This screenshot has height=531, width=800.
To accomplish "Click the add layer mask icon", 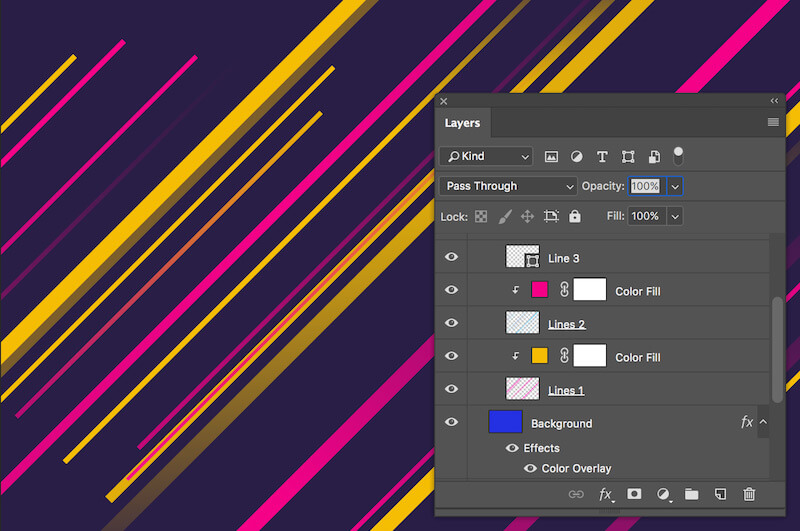I will click(634, 494).
